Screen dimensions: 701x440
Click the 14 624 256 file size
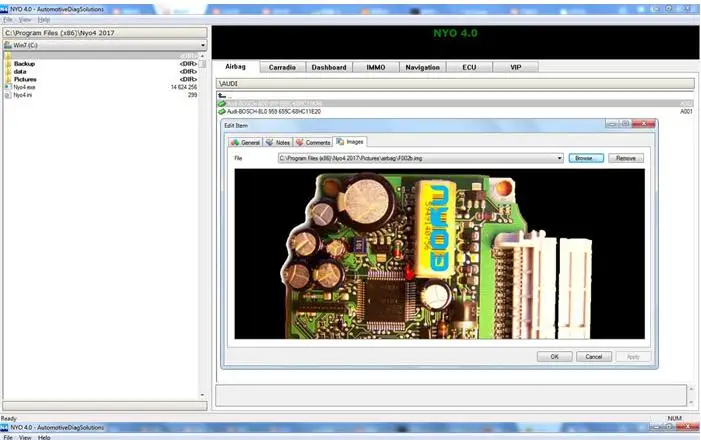pos(184,87)
